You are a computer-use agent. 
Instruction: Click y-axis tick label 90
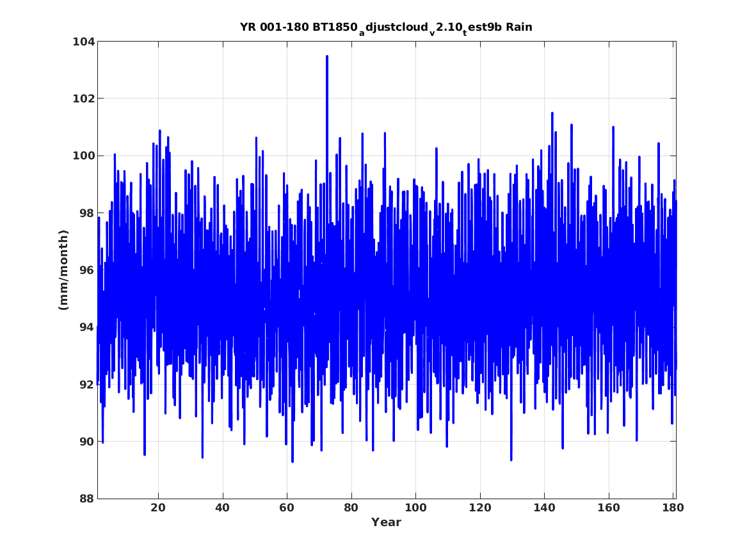tap(86, 442)
